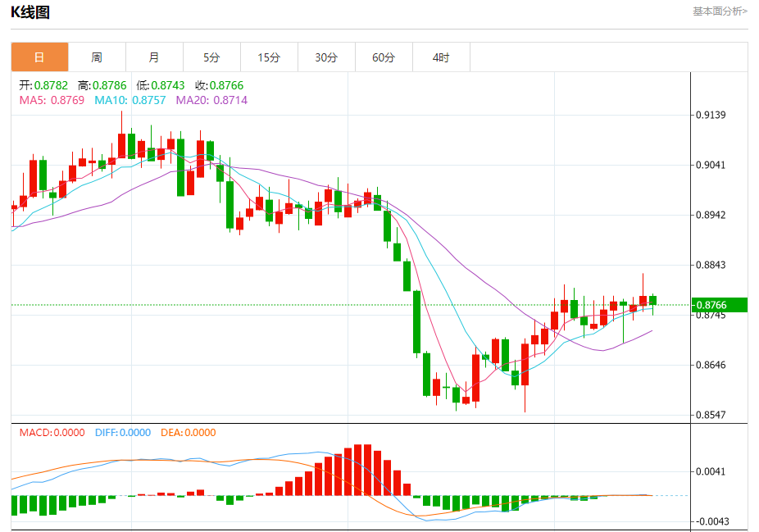
Task: Click the 0.8942 price axis label
Action: pos(711,215)
